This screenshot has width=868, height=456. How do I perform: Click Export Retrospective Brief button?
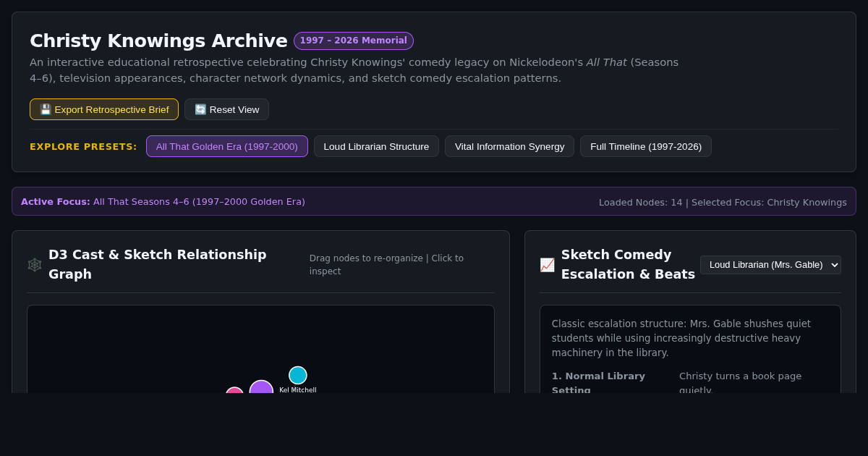click(x=104, y=109)
